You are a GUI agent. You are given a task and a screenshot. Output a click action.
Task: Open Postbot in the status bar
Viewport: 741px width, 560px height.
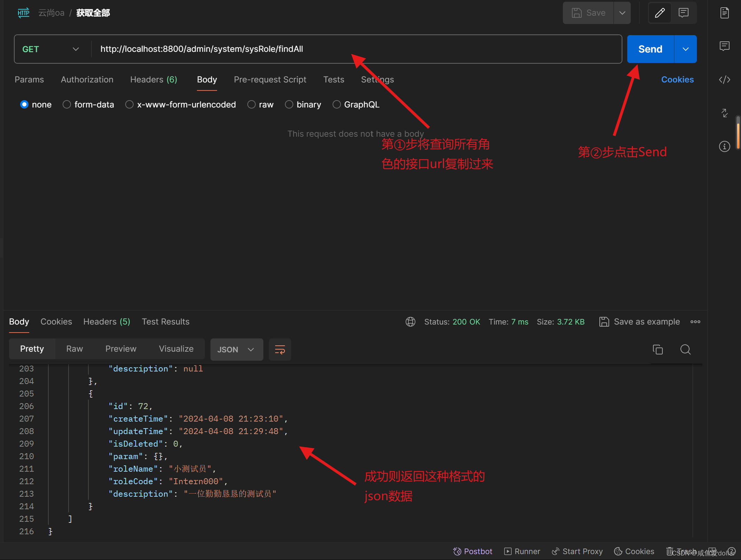473,551
